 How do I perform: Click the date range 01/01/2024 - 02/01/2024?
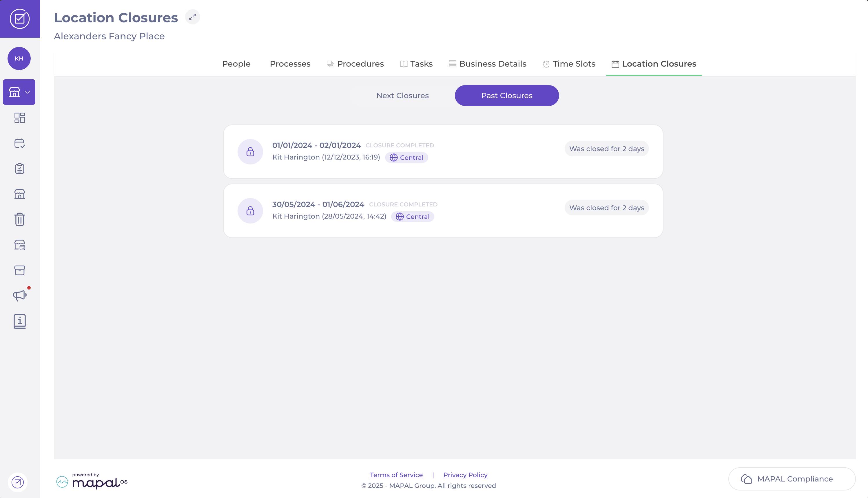click(x=316, y=145)
